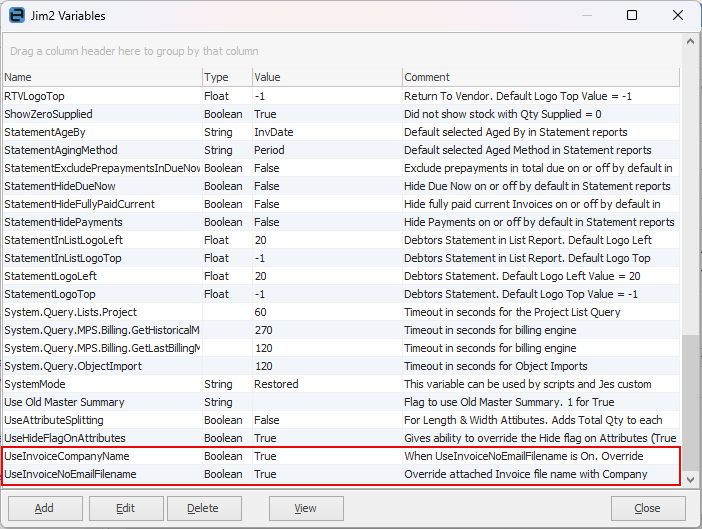
Task: Select the UseHideFlagOnAttributes variable
Action: 341,438
